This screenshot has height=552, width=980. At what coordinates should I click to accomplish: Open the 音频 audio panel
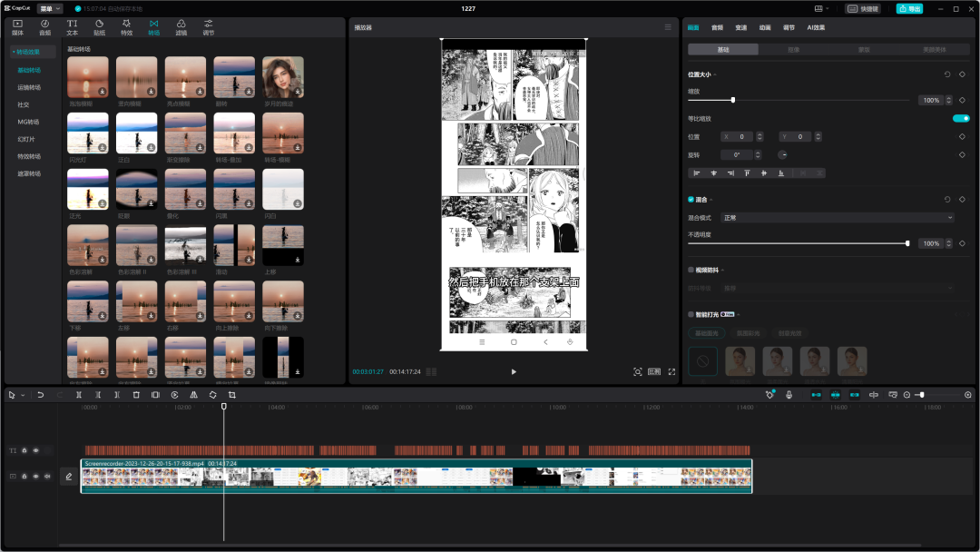pos(45,27)
